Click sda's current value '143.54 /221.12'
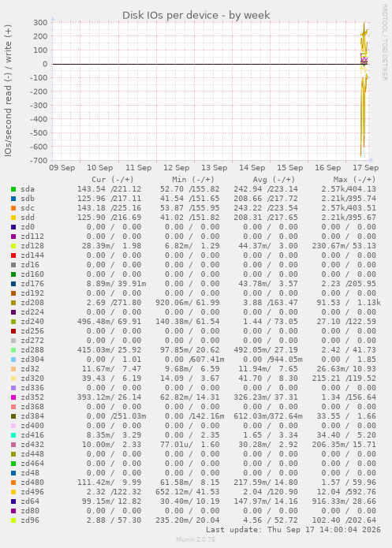The height and width of the screenshot is (548, 392). pos(109,189)
